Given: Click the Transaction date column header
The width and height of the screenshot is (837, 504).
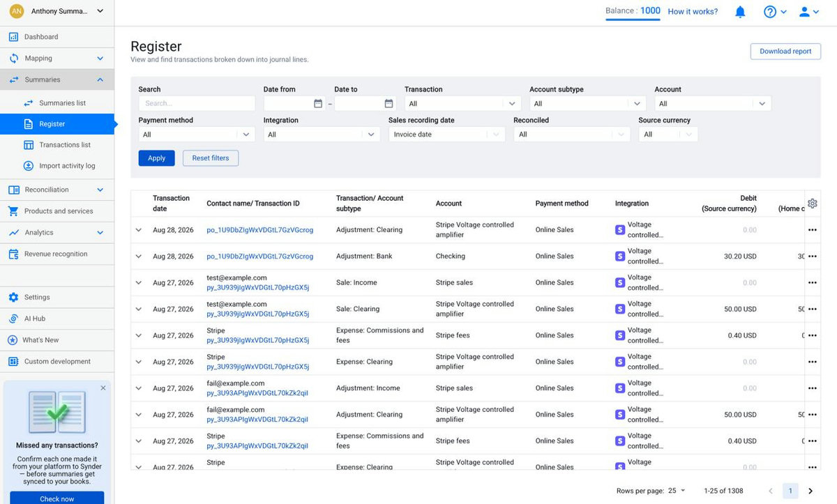Looking at the screenshot, I should click(171, 204).
